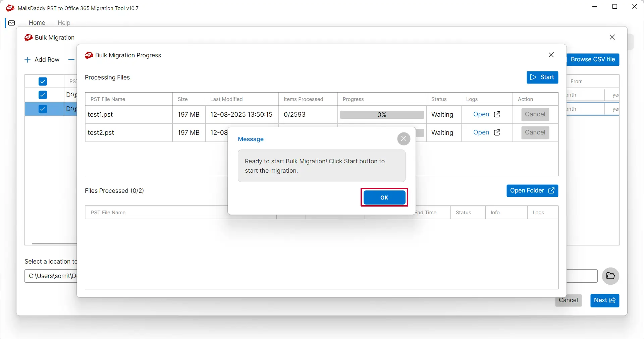The height and width of the screenshot is (339, 644).
Task: Uncheck the highlighted second PST row checkbox
Action: point(43,109)
